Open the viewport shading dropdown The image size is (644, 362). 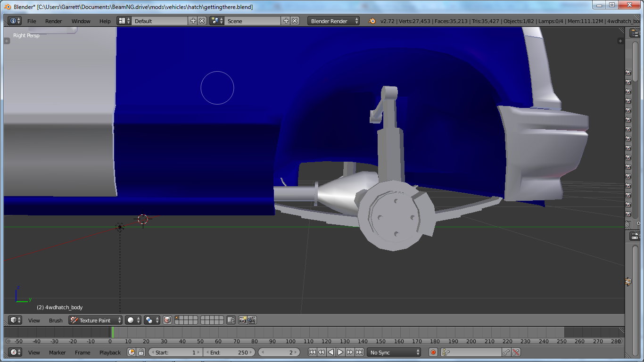click(x=133, y=320)
